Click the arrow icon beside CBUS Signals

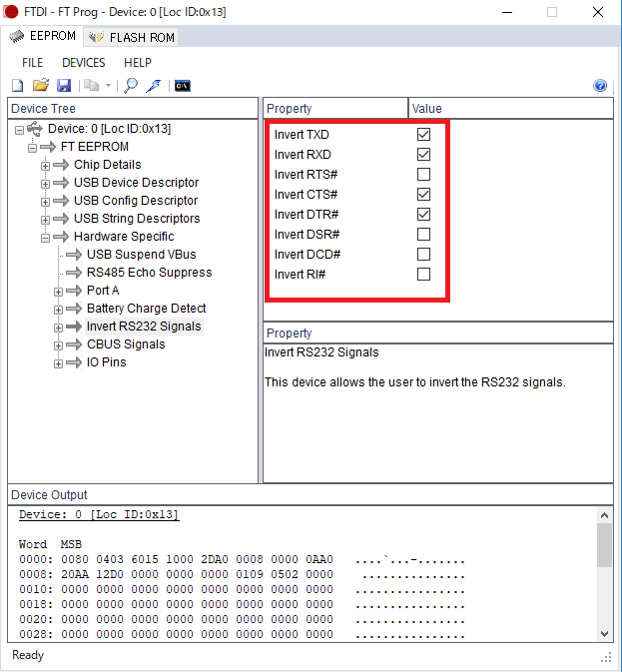click(x=74, y=344)
